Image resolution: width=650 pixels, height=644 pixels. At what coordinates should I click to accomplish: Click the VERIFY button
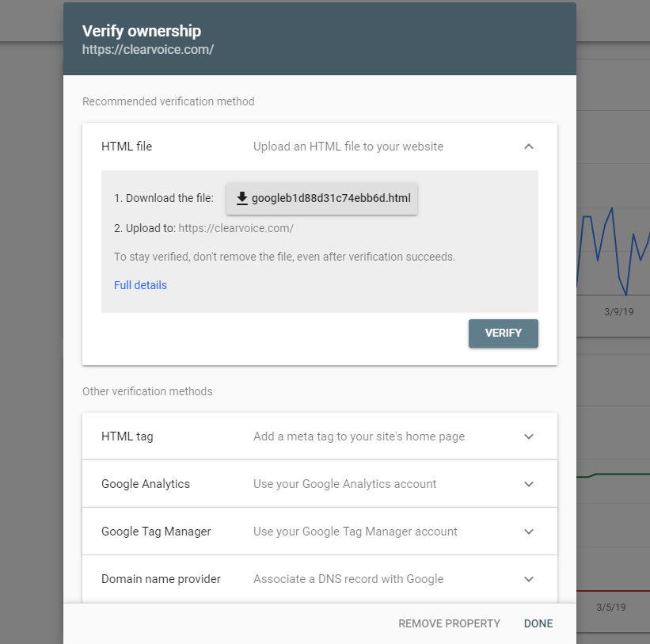click(503, 333)
